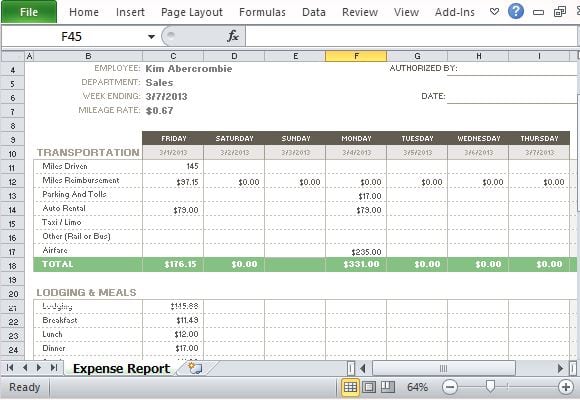Click the Other (Rail or Bus) label
Image resolution: width=580 pixels, height=400 pixels.
click(x=76, y=236)
